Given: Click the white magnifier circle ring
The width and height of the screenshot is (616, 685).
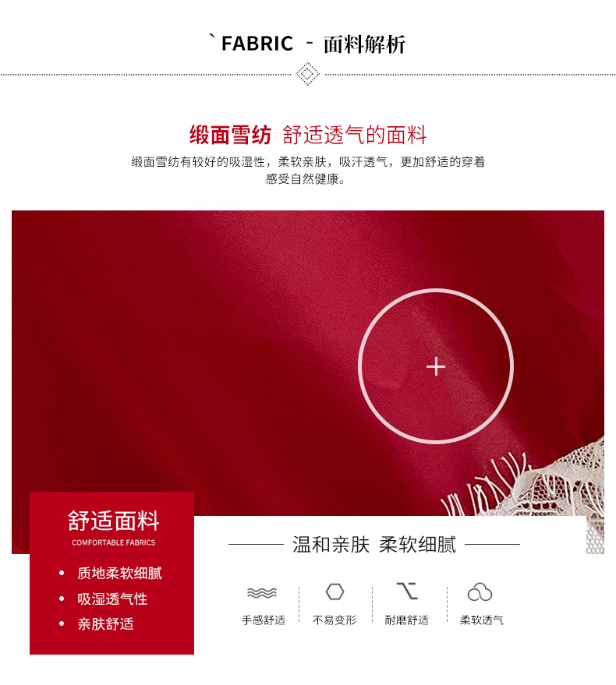Looking at the screenshot, I should (x=435, y=366).
